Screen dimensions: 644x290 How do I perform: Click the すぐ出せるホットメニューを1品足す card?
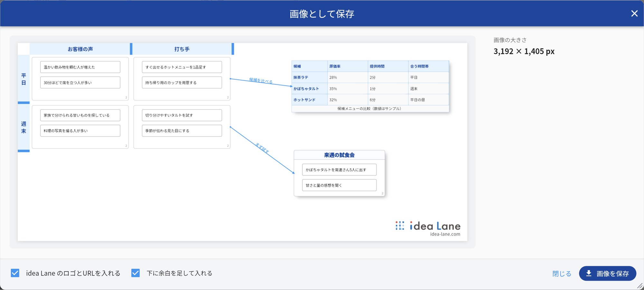[x=182, y=67]
